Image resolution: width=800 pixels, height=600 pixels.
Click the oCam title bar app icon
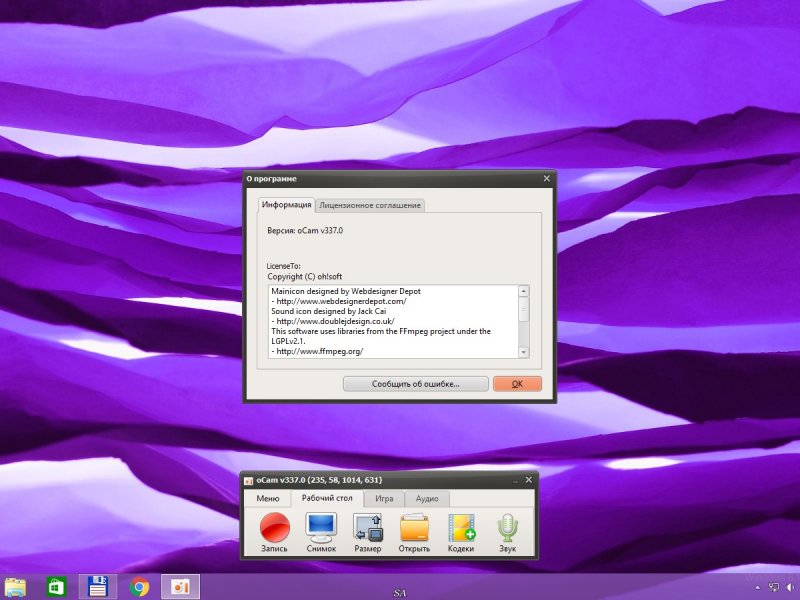pos(248,481)
